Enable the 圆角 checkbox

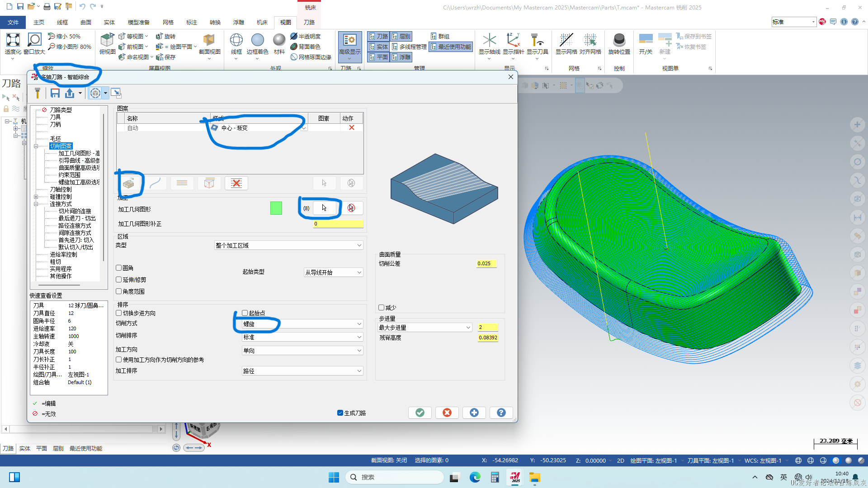118,268
